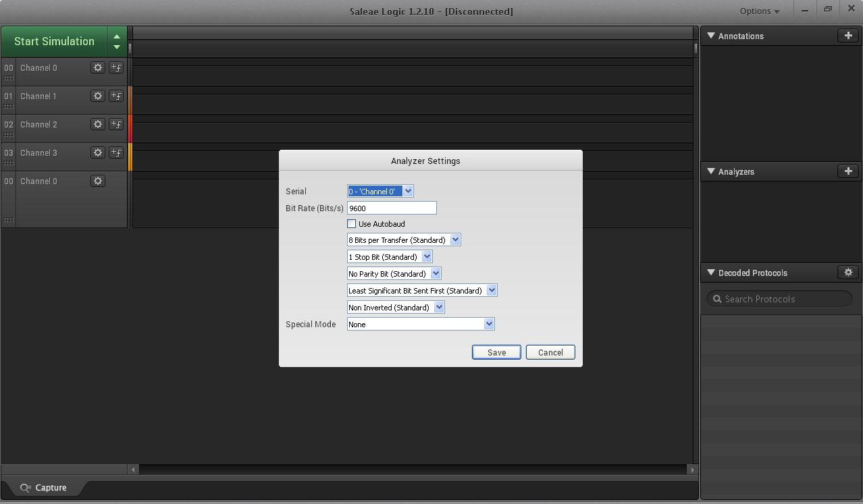
Task: Open settings gear of the bottom Channel 0 row
Action: click(98, 181)
